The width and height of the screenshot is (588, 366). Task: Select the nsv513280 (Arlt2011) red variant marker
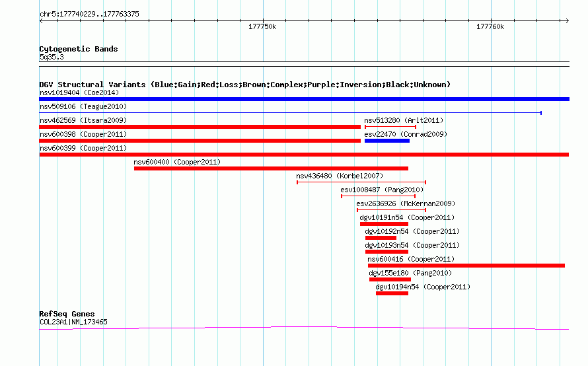[390, 127]
